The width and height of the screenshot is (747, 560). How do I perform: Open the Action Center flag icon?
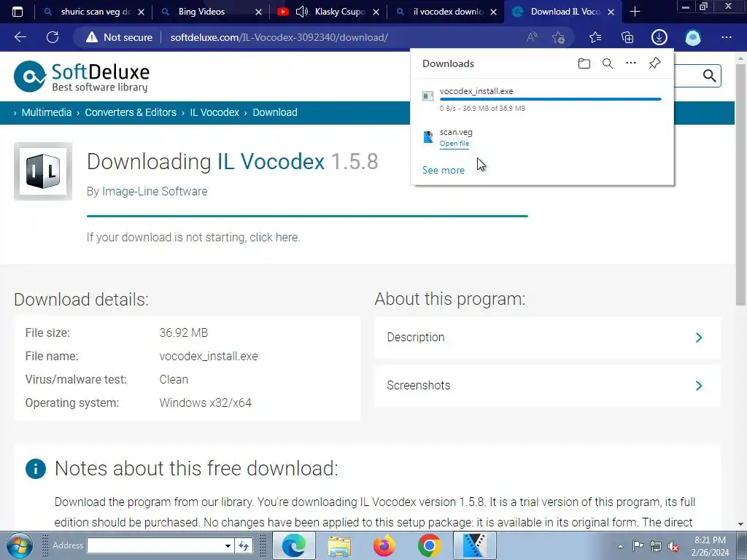point(638,545)
